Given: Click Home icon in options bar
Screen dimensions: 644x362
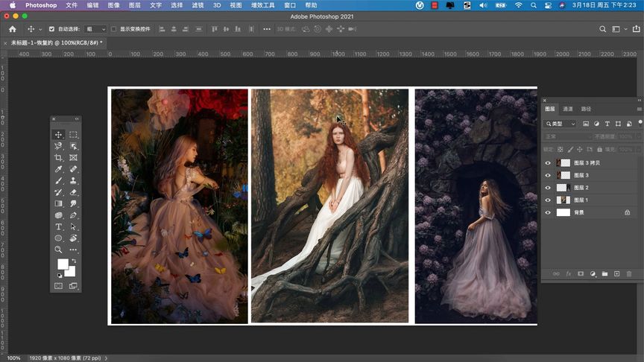Looking at the screenshot, I should tap(12, 29).
